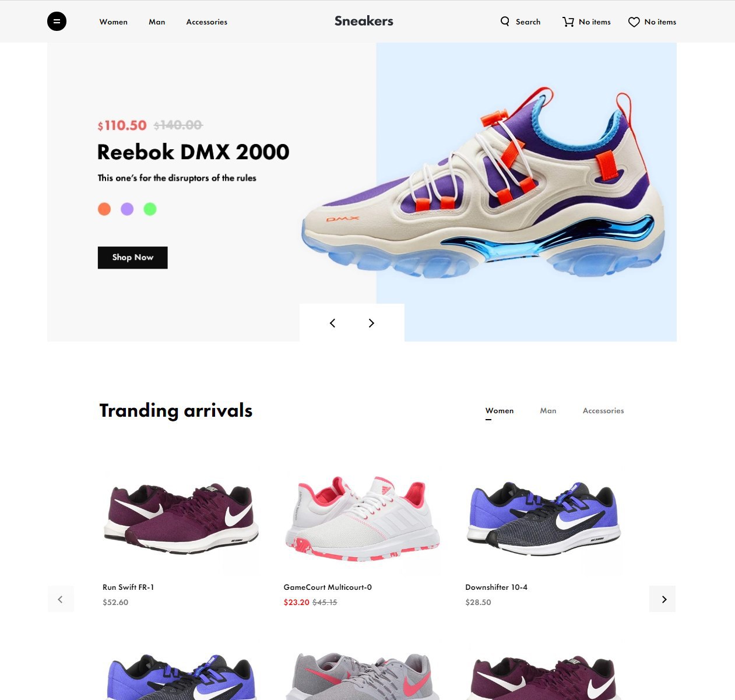Show next trending products arrow
This screenshot has width=735, height=700.
tap(663, 599)
